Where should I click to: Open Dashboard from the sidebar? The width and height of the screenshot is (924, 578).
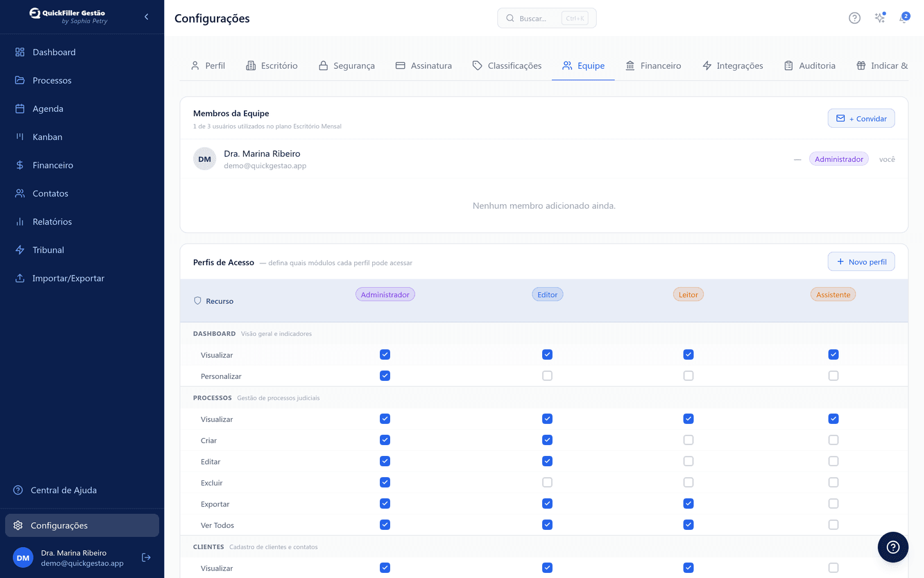82,52
